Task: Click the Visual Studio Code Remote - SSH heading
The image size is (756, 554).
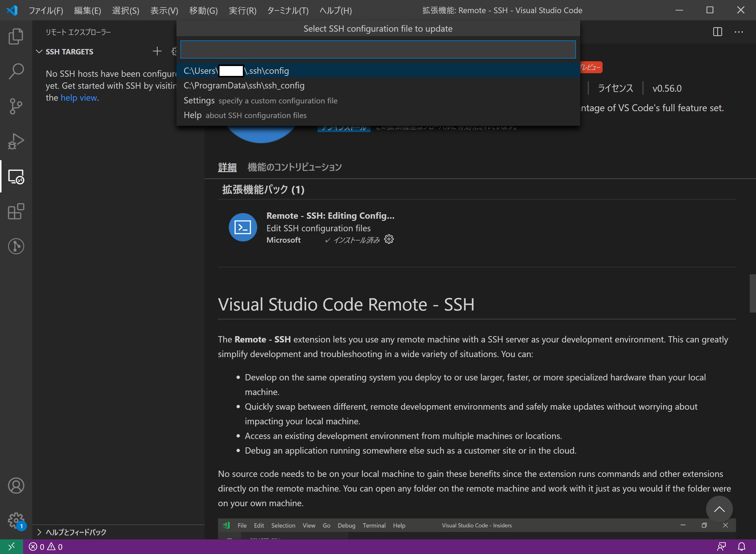Action: click(346, 304)
